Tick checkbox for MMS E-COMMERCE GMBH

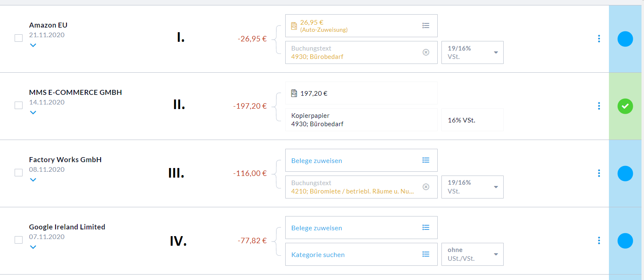(x=18, y=105)
